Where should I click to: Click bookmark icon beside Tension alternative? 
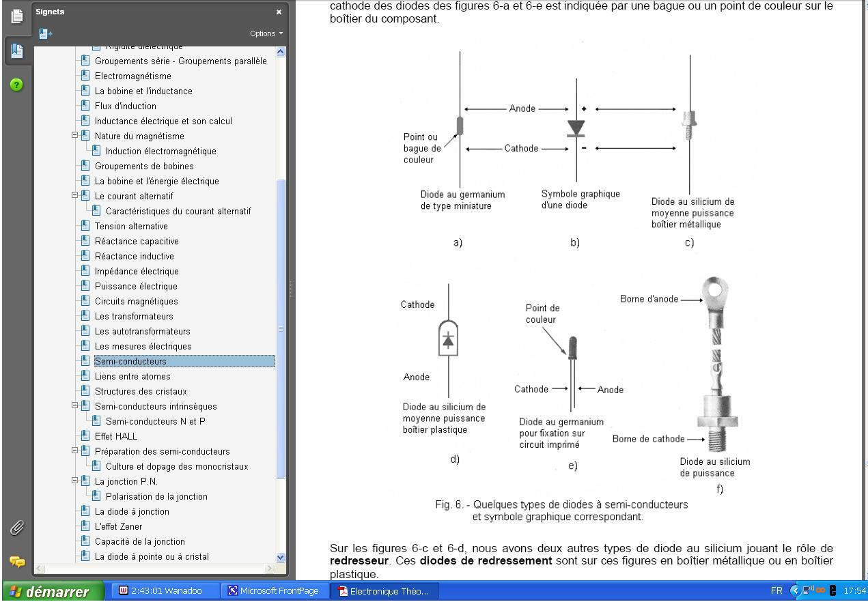85,226
